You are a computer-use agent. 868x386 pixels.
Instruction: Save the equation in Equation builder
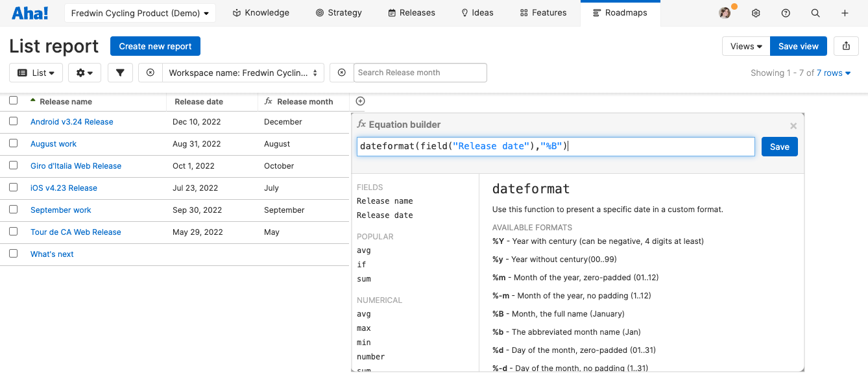pos(780,147)
